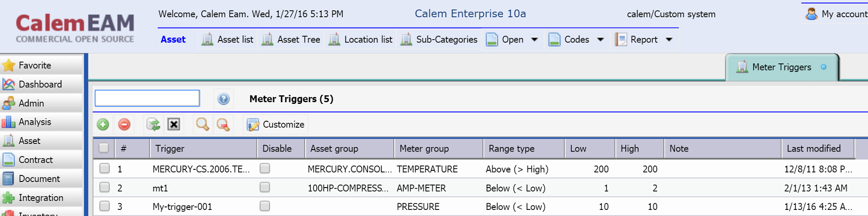The height and width of the screenshot is (216, 868).
Task: Click trigger name MERCURY-CS.2006.TE...
Action: click(x=201, y=169)
